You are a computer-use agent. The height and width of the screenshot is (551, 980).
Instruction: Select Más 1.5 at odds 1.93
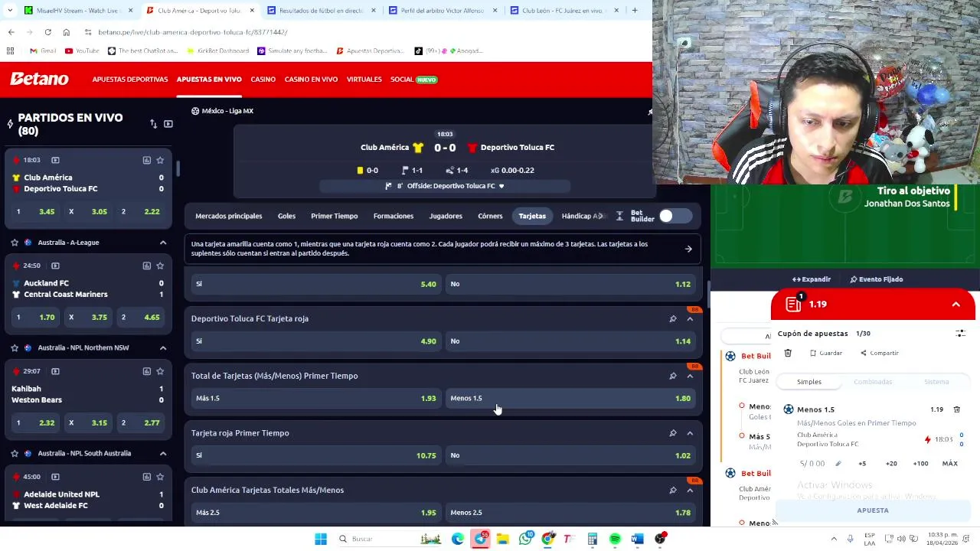(315, 398)
